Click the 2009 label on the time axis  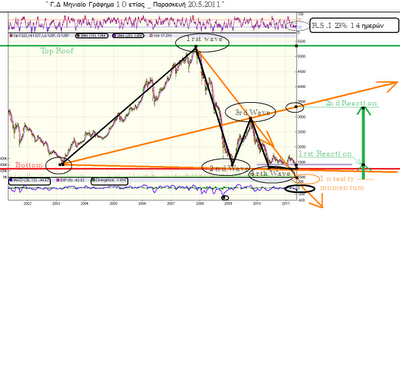coord(228,203)
